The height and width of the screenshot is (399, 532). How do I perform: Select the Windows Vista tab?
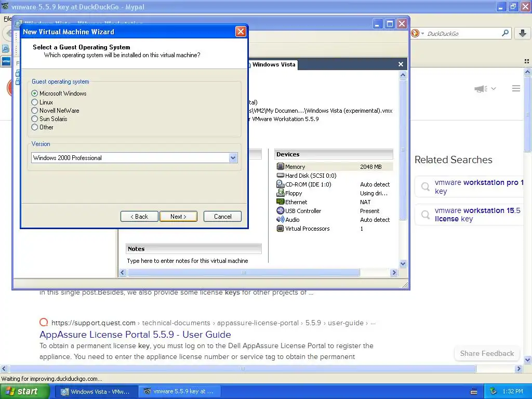tap(273, 64)
